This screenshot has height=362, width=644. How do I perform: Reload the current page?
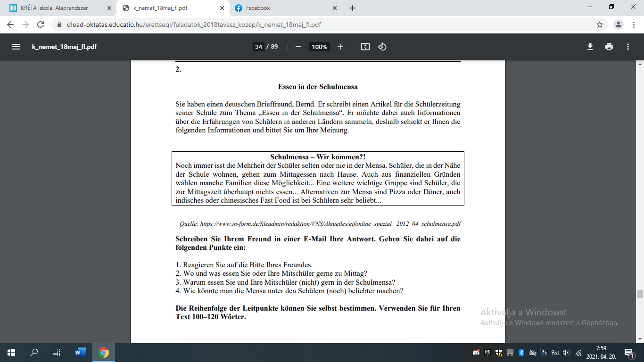click(41, 25)
